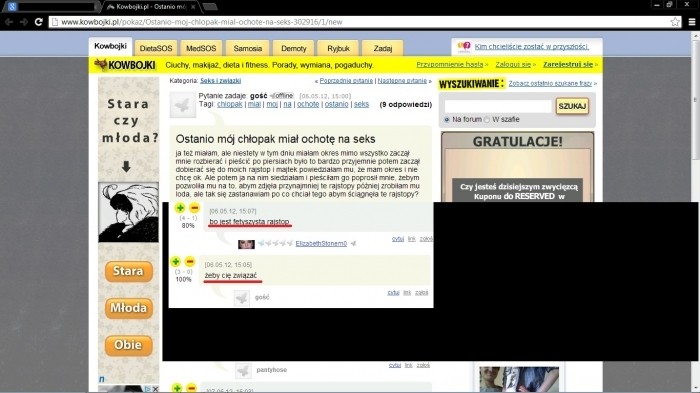Open the 'Zarejestruj się' link
The width and height of the screenshot is (700, 393).
[568, 64]
